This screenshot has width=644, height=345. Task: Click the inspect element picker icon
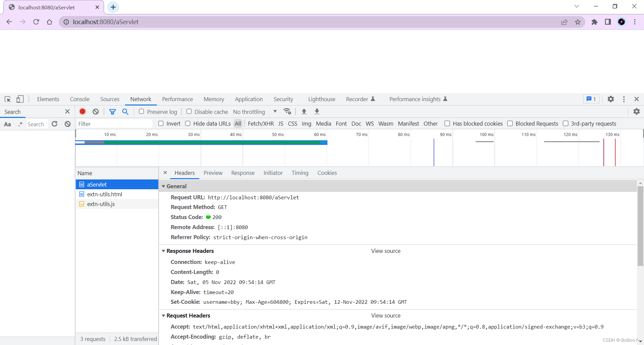[x=8, y=99]
